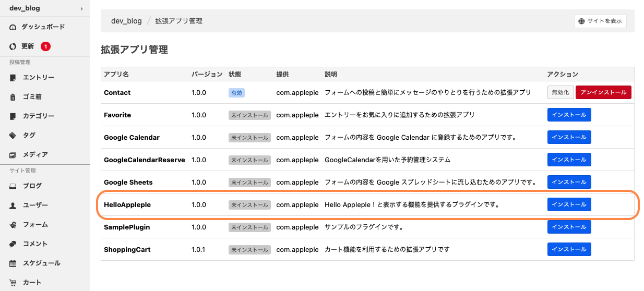Image resolution: width=644 pixels, height=291 pixels.
Task: Expand the dev_blog site switcher arrow
Action: 81,9
